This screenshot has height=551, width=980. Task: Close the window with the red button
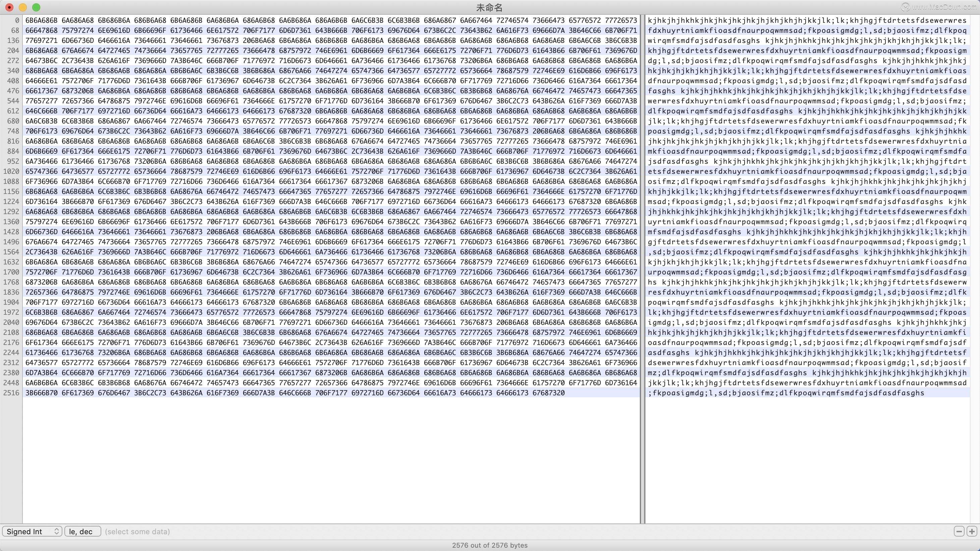(9, 7)
